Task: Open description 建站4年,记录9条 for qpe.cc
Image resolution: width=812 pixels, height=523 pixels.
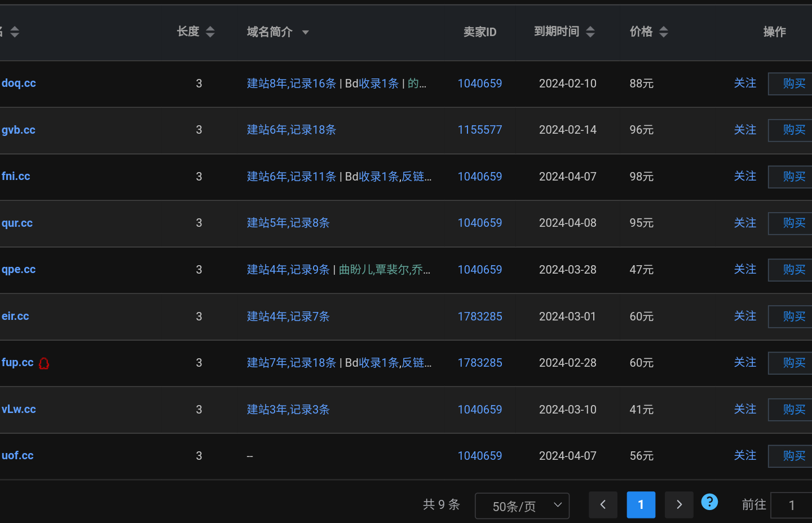Action: click(x=288, y=270)
